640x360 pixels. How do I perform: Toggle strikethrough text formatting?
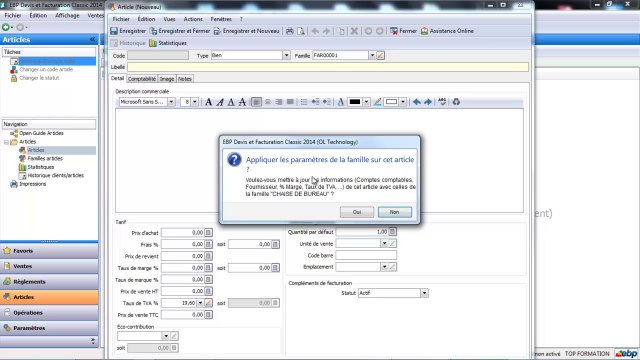coord(242,102)
